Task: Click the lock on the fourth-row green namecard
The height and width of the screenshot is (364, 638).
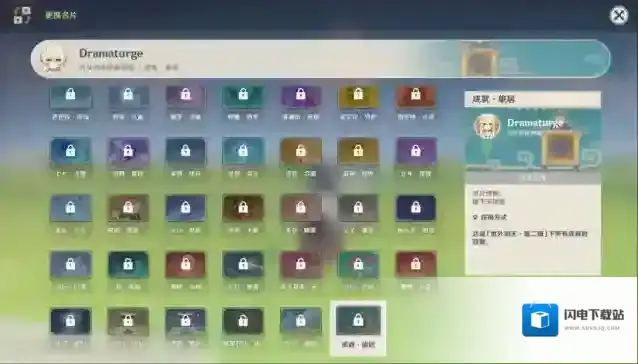Action: [358, 264]
